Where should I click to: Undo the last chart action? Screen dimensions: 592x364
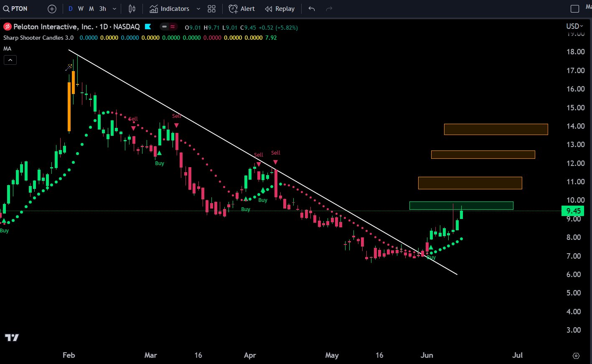(x=311, y=9)
